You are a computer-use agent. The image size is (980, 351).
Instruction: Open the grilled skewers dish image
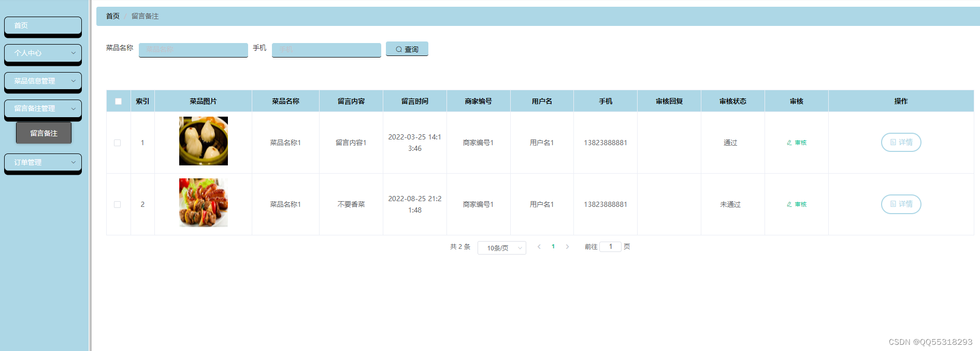tap(204, 203)
